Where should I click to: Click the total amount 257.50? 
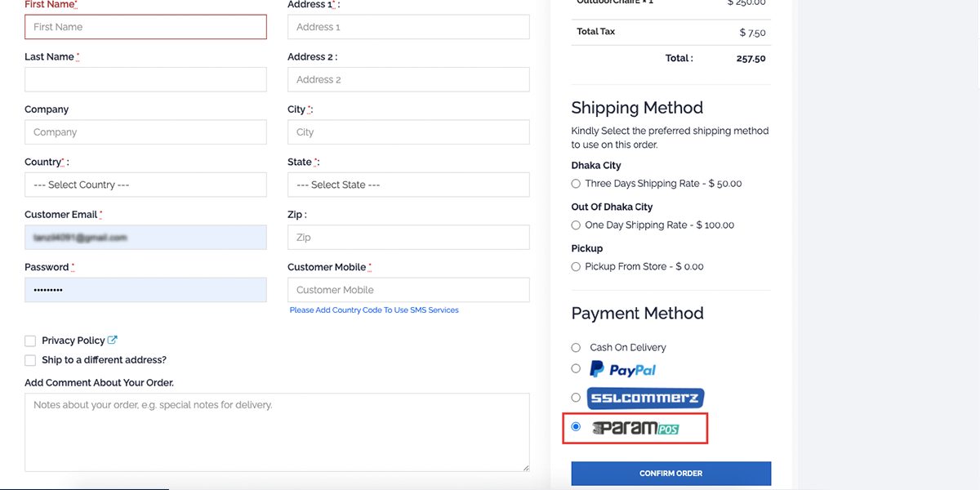[x=751, y=59]
